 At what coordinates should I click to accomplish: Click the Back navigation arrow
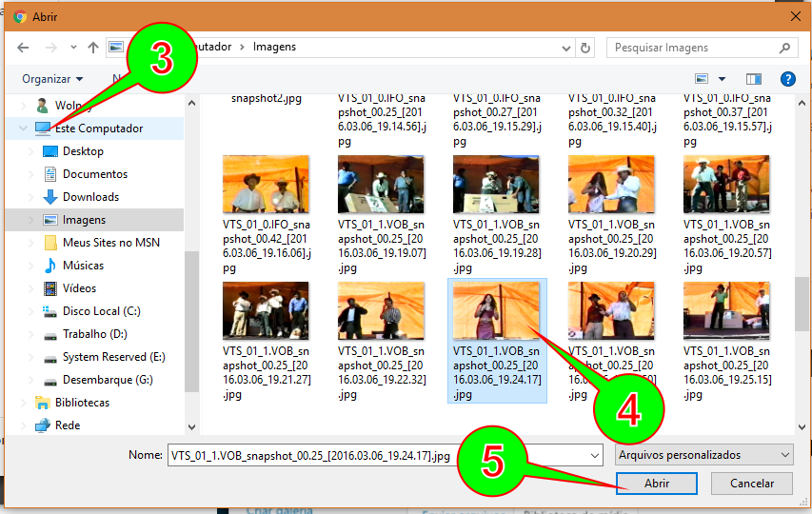(x=23, y=48)
